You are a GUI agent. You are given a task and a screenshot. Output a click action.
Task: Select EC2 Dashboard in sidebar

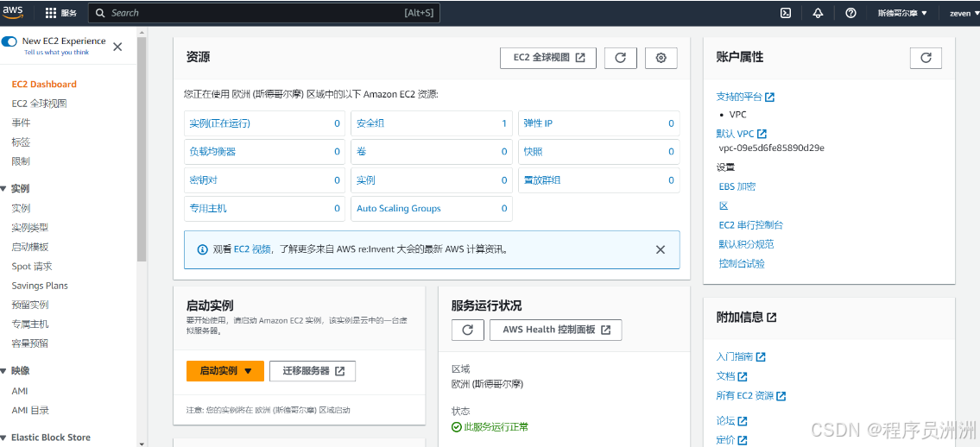pos(44,85)
